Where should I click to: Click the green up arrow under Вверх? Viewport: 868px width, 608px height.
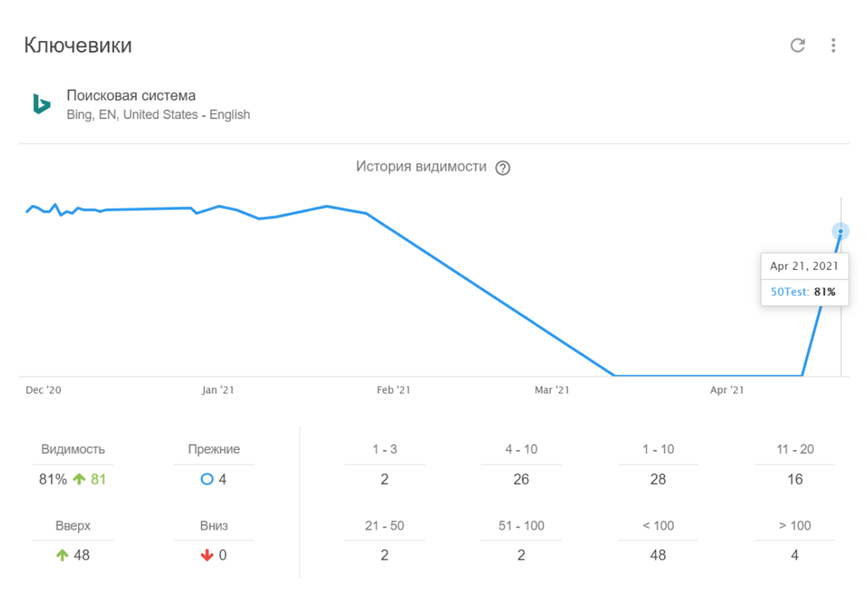tap(62, 555)
